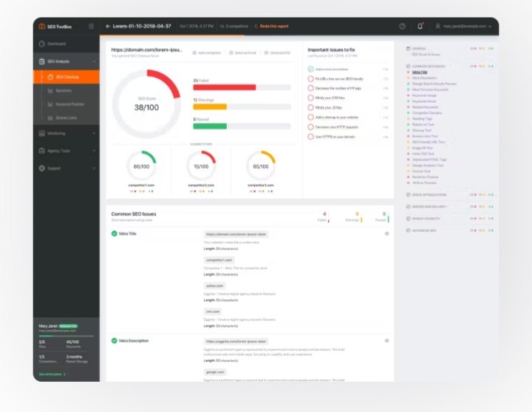This screenshot has width=532, height=412.
Task: Click the See other plans link
Action: (52, 374)
